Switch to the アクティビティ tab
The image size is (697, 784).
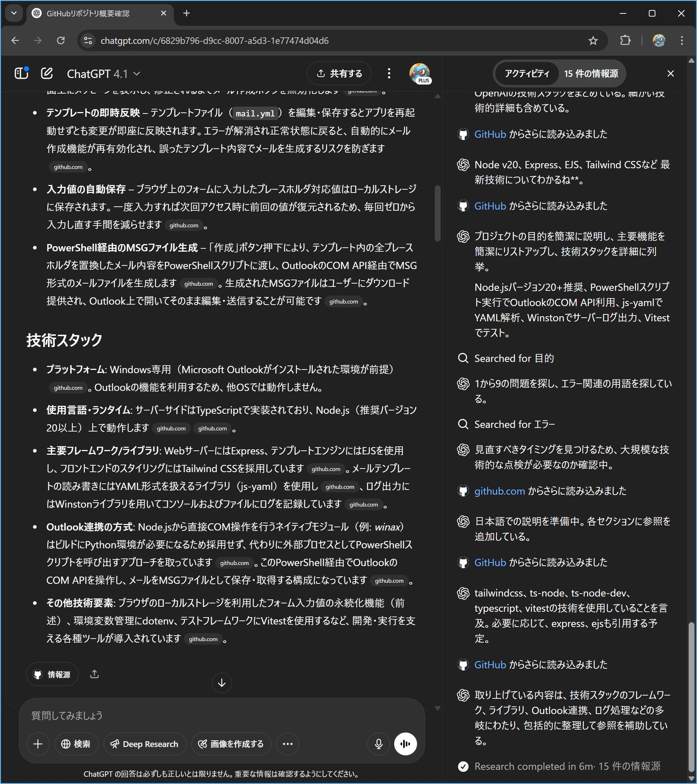527,73
